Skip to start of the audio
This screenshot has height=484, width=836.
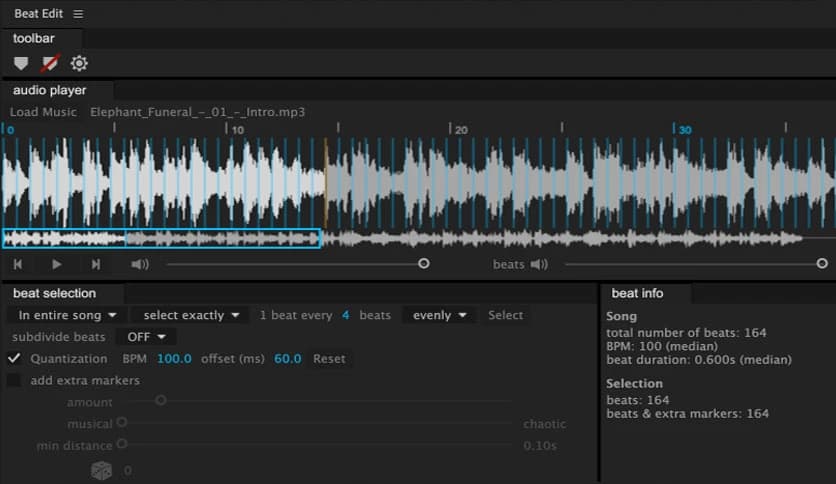coord(18,264)
